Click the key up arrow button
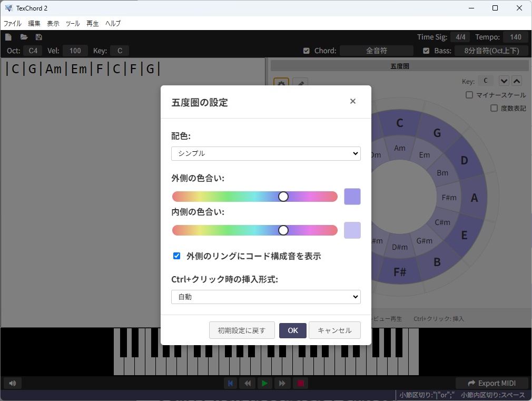The width and height of the screenshot is (532, 401). [517, 81]
